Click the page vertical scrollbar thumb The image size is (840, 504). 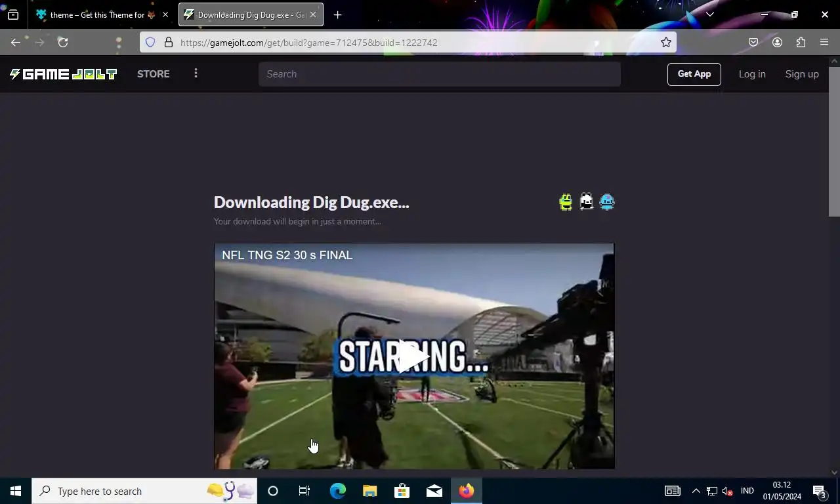tap(834, 141)
